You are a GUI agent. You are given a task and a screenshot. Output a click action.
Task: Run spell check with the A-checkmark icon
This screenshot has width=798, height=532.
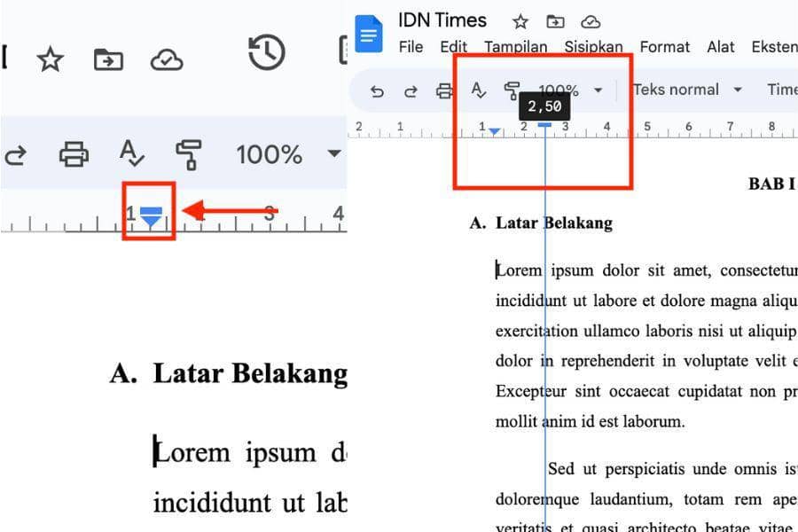(478, 90)
